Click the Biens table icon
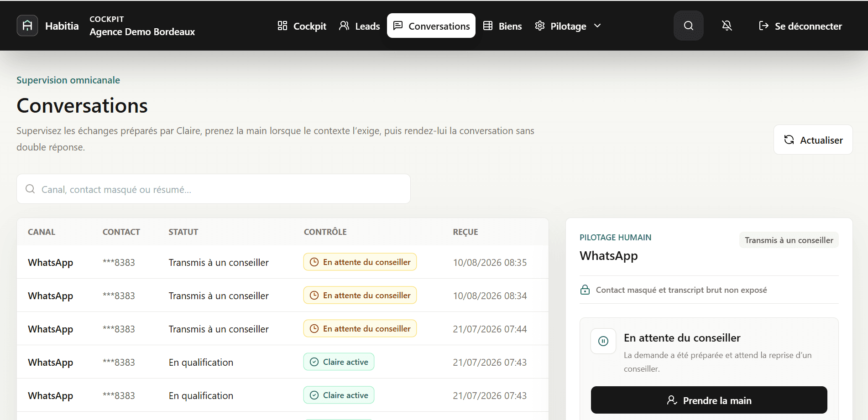Image resolution: width=868 pixels, height=420 pixels. click(488, 26)
